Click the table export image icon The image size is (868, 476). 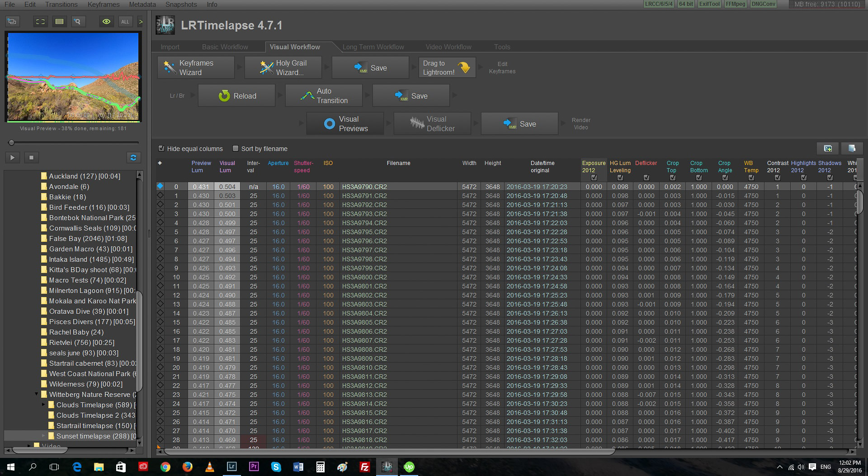[828, 148]
